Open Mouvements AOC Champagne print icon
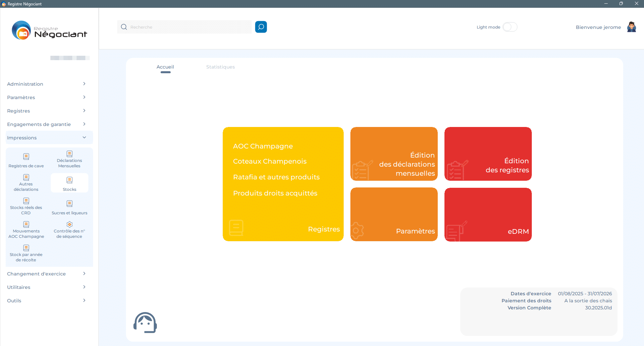 click(x=26, y=225)
